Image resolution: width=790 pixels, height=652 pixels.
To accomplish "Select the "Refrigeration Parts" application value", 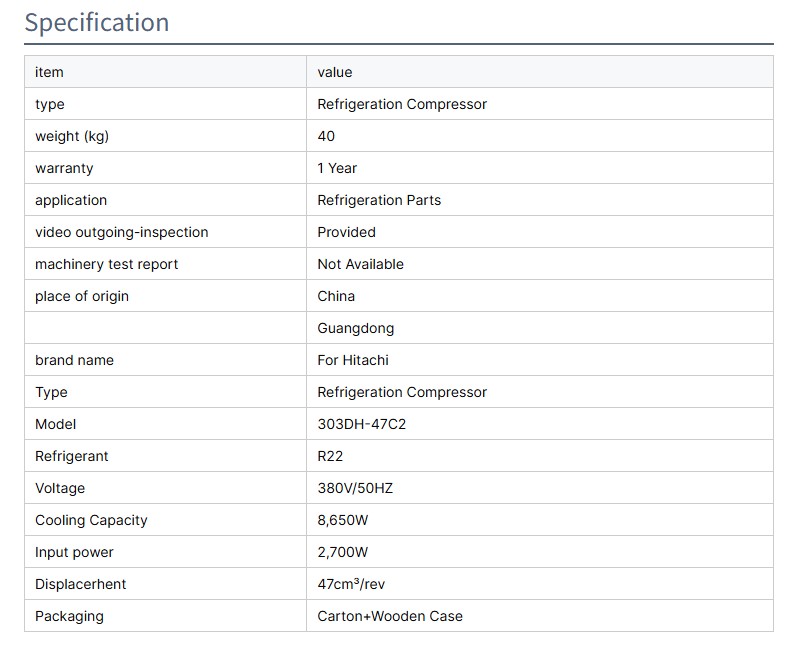I will (379, 200).
